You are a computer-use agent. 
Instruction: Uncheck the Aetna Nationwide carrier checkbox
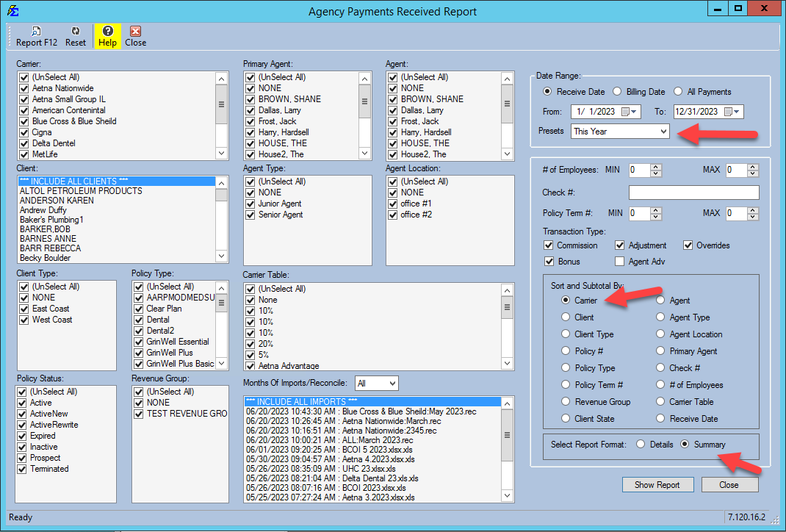pyautogui.click(x=24, y=88)
